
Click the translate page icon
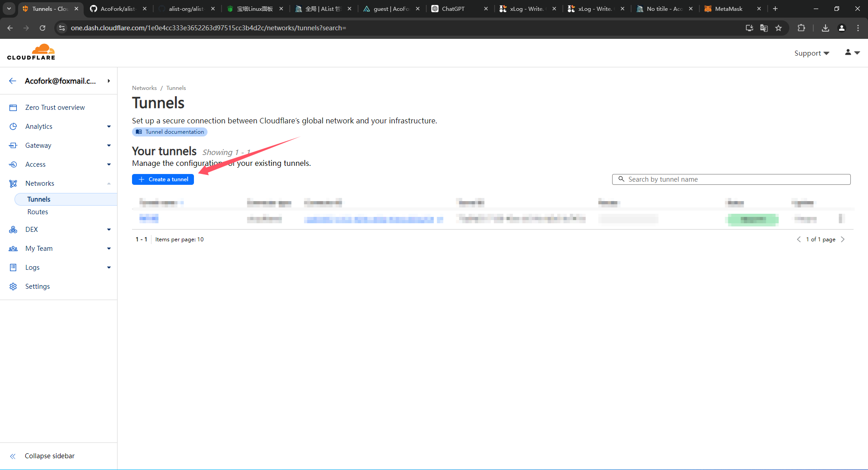click(764, 28)
